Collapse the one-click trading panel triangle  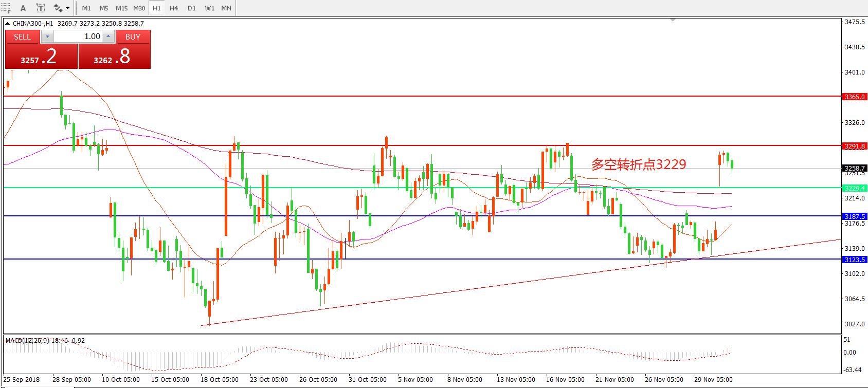coord(8,24)
